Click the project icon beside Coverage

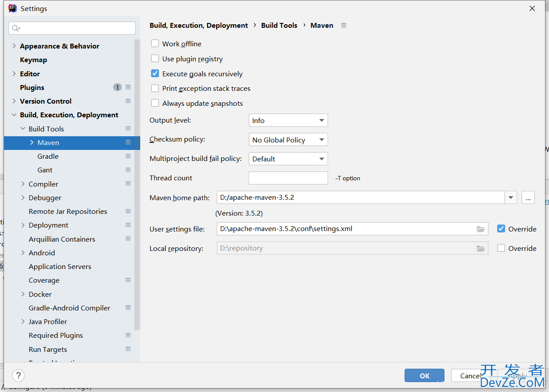(x=128, y=280)
